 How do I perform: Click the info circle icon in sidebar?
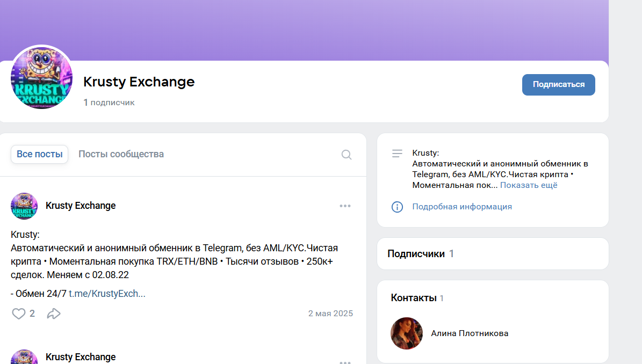(x=397, y=207)
